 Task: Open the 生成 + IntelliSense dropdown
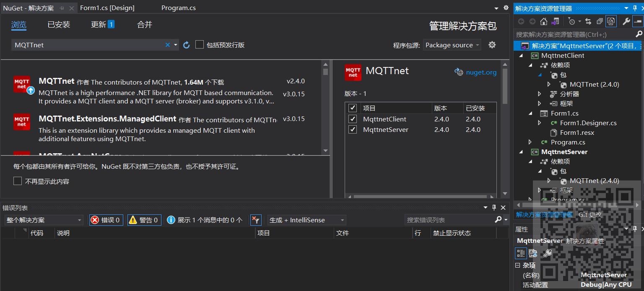pos(307,220)
